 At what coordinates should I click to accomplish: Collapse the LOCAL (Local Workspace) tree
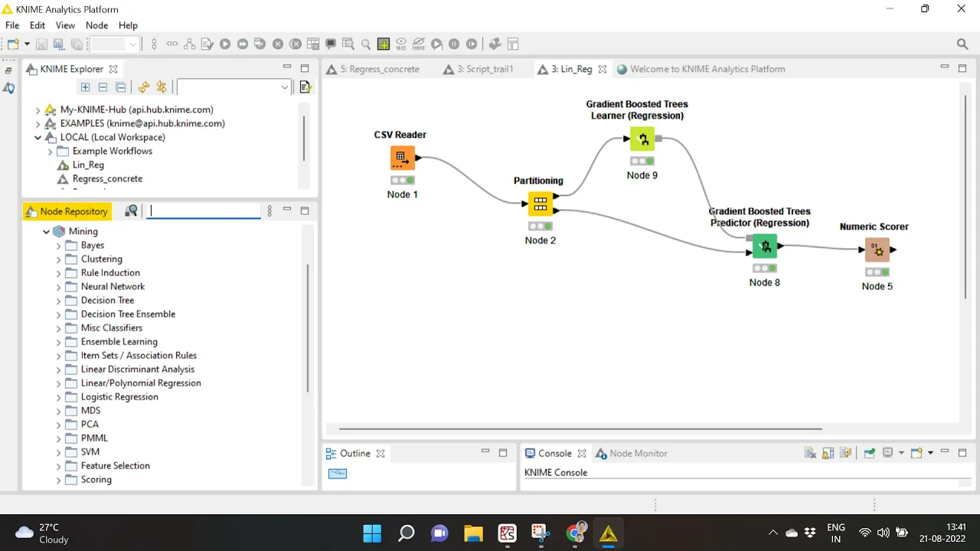[x=38, y=138]
